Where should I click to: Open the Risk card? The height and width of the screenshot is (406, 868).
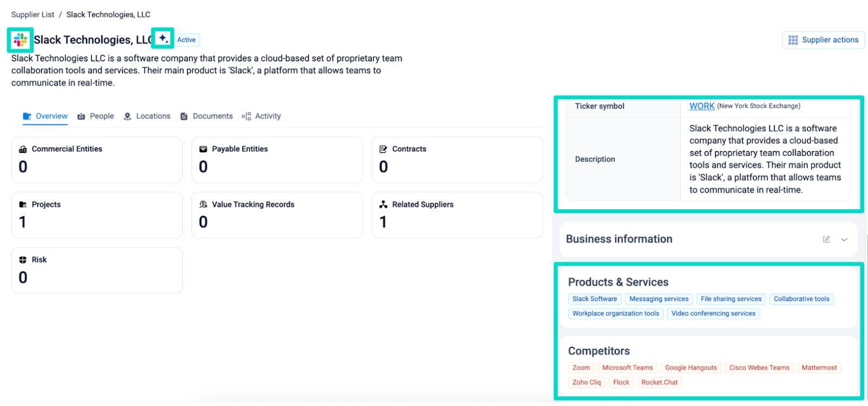click(97, 270)
